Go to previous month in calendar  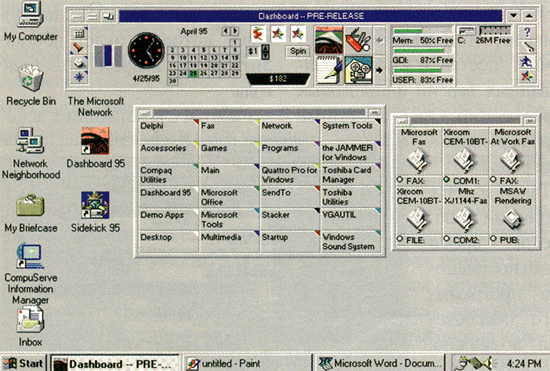(226, 31)
